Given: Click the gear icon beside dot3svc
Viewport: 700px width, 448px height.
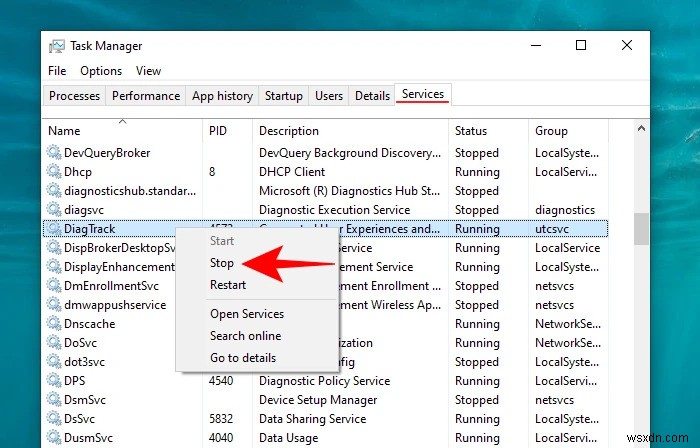Looking at the screenshot, I should pyautogui.click(x=54, y=361).
